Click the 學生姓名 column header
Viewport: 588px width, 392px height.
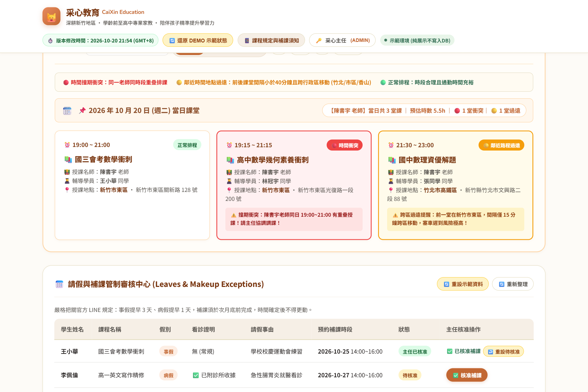coord(72,329)
